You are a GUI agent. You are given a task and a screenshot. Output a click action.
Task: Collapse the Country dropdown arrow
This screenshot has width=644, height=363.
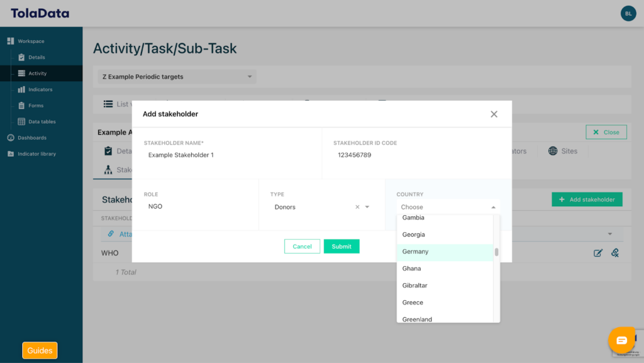point(493,207)
